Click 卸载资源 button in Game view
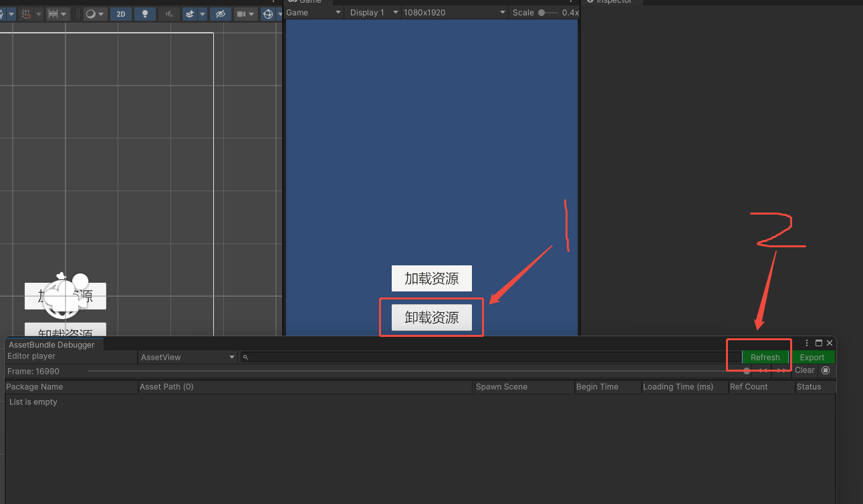The width and height of the screenshot is (863, 504). point(432,318)
